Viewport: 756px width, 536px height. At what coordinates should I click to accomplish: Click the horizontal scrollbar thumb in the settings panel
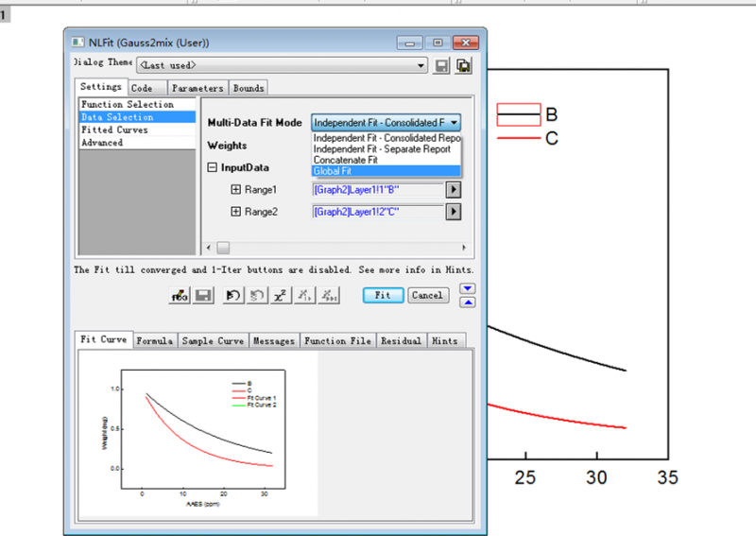point(223,248)
